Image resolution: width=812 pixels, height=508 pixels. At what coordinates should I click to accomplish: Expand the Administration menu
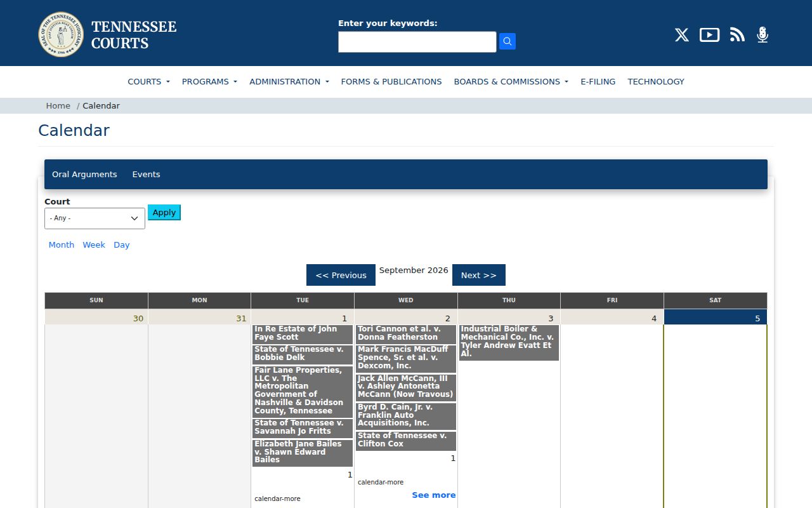[289, 81]
